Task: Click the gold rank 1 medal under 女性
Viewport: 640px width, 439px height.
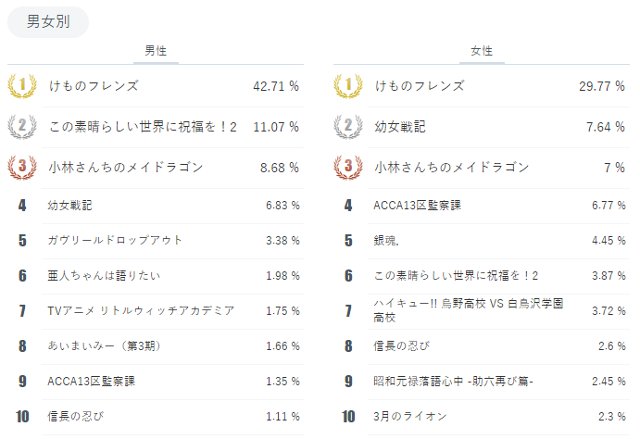Action: tap(348, 86)
